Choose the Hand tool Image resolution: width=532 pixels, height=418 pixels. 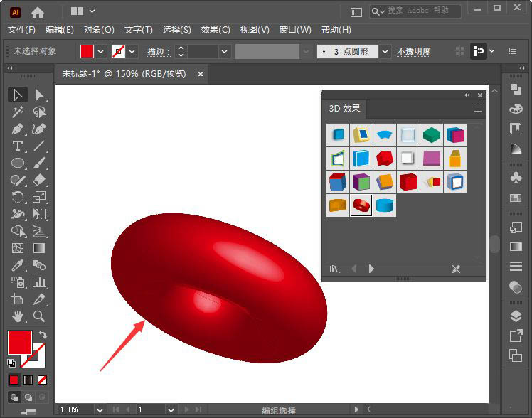[18, 316]
